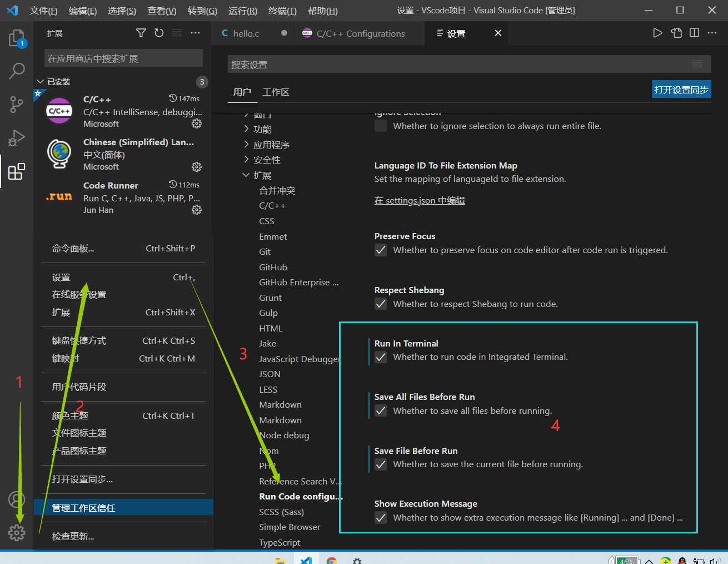Expand the 功能 settings category
The height and width of the screenshot is (564, 728).
(x=246, y=129)
